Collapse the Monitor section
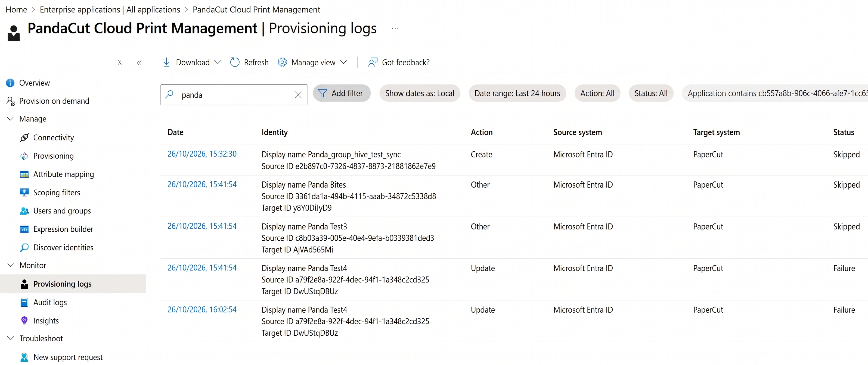868x365 pixels. 10,265
